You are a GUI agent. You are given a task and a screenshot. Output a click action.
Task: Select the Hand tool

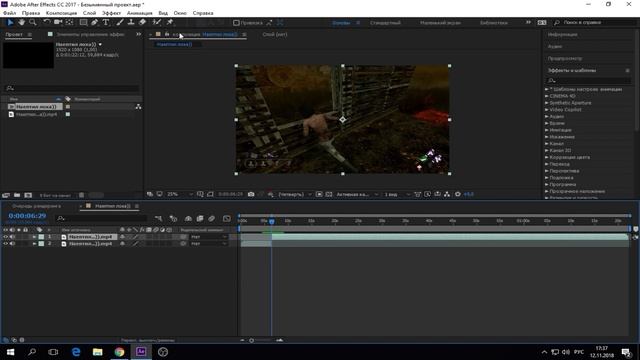(22, 22)
